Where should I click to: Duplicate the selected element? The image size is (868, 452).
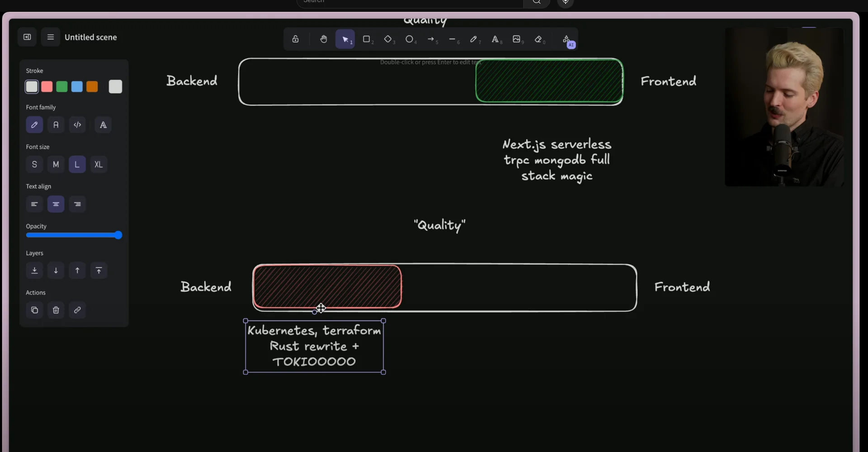tap(34, 310)
